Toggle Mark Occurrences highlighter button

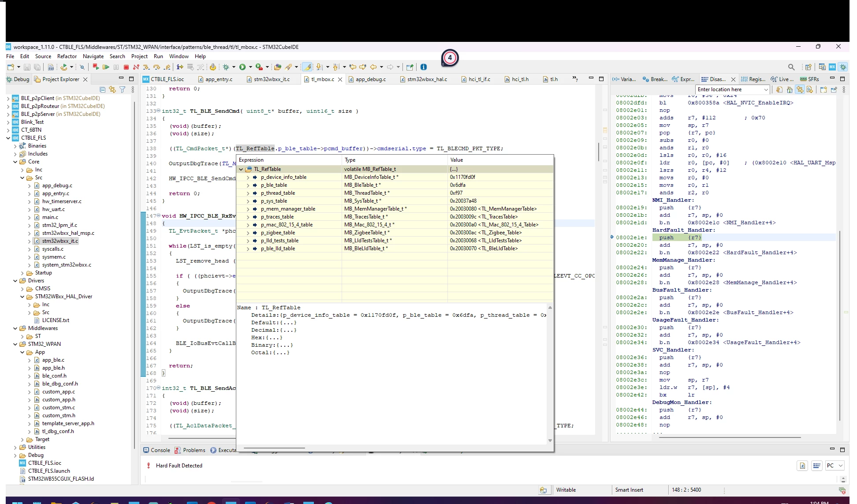(x=308, y=67)
